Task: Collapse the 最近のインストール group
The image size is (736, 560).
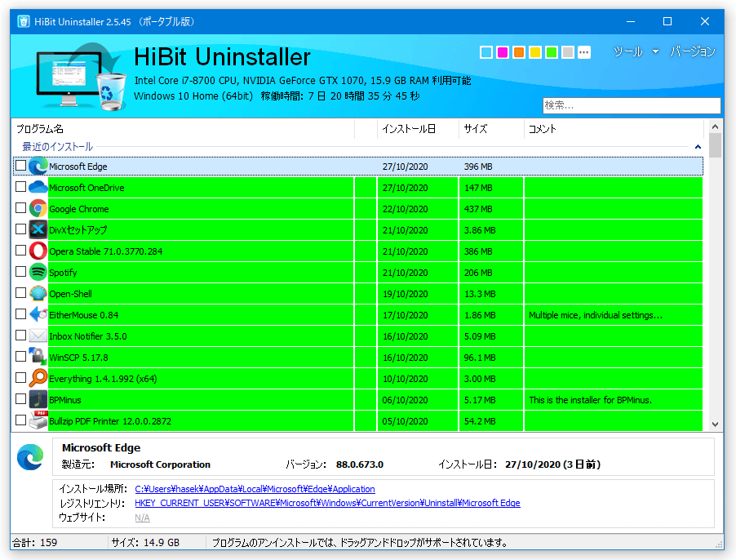Action: [698, 147]
